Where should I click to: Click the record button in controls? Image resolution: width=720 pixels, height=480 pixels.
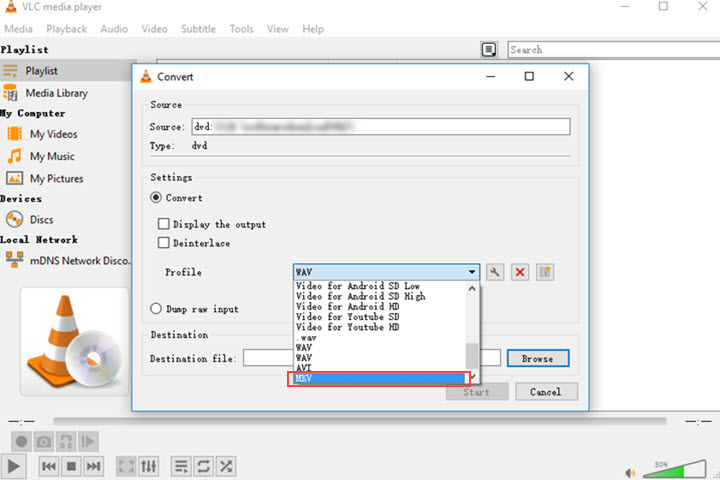click(21, 442)
